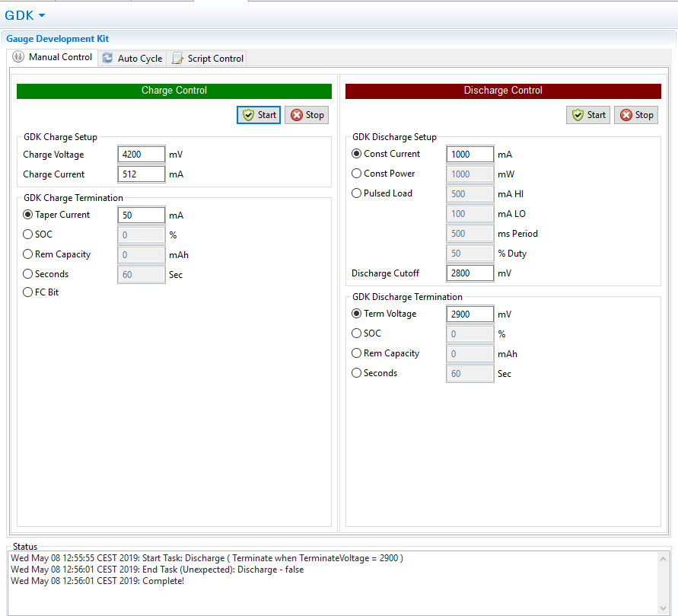Stop discharge in Discharge Control
Image resolution: width=678 pixels, height=616 pixels.
(636, 115)
